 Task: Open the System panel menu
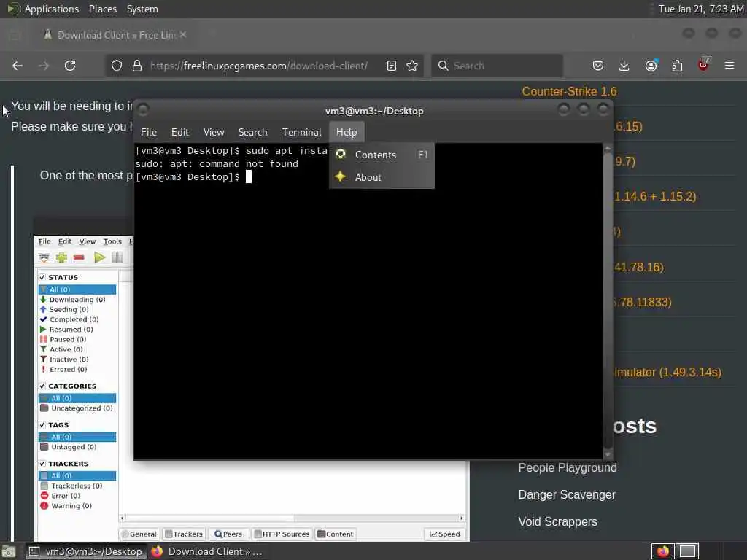click(142, 9)
